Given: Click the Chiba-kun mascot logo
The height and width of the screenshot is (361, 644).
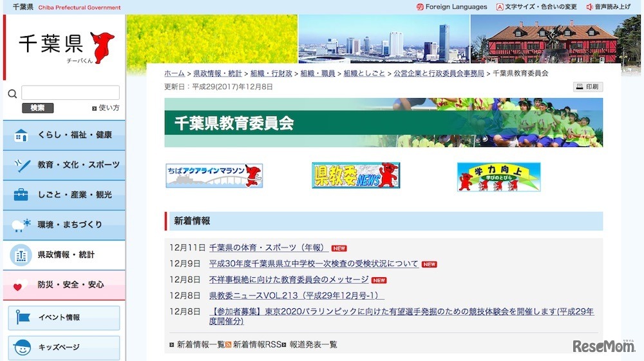Looking at the screenshot, I should [102, 47].
